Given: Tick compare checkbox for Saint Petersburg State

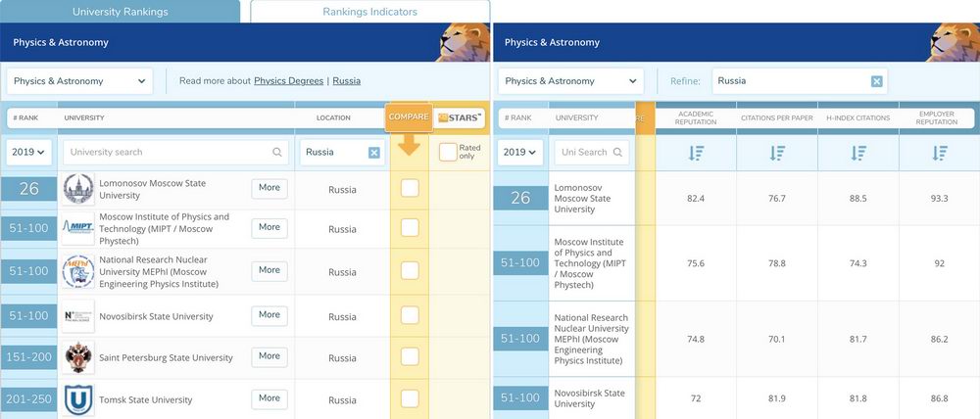Looking at the screenshot, I should coord(410,356).
